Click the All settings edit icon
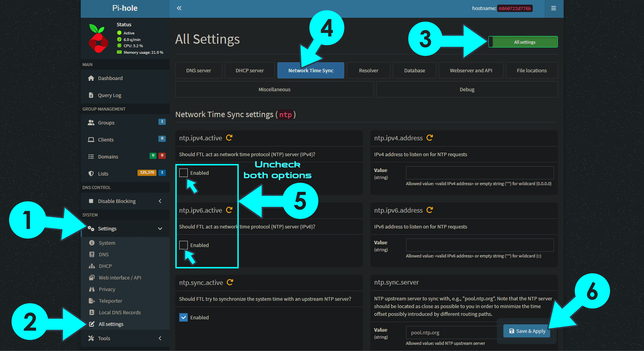644x351 pixels. 92,324
